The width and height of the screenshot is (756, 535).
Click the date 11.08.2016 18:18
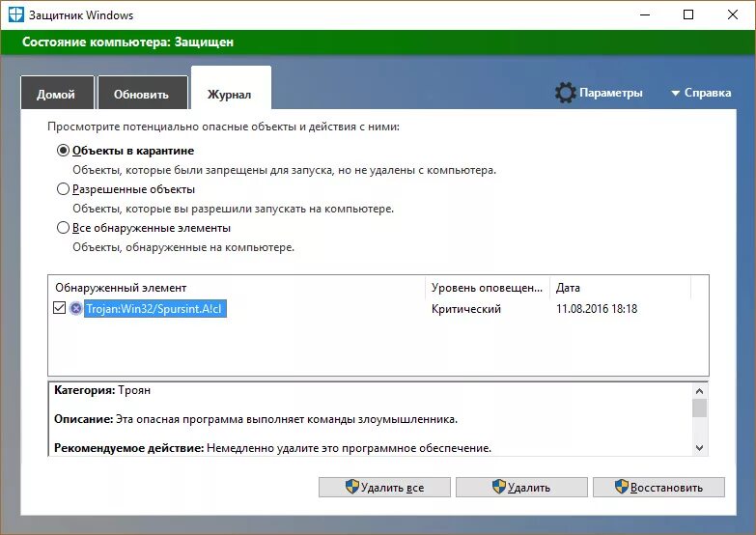(x=597, y=309)
